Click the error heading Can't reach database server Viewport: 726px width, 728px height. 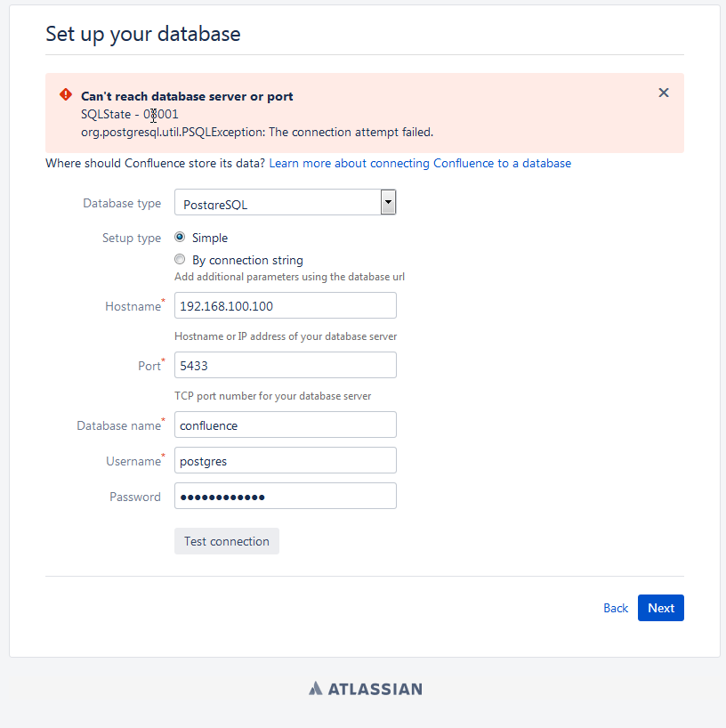pos(187,96)
